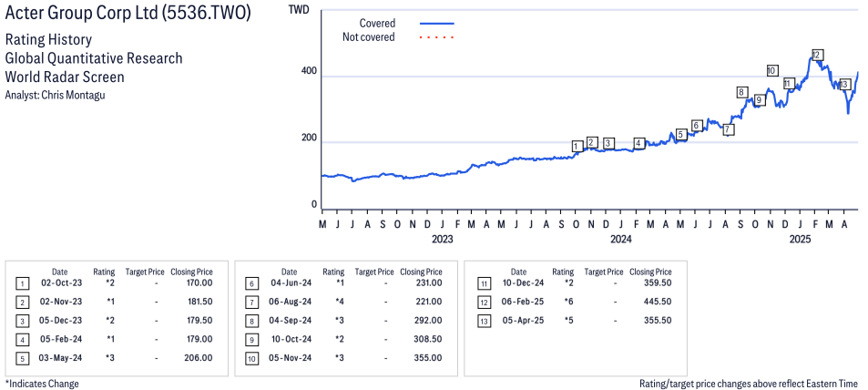Select the Acter Group Corp Ltd title

128,14
